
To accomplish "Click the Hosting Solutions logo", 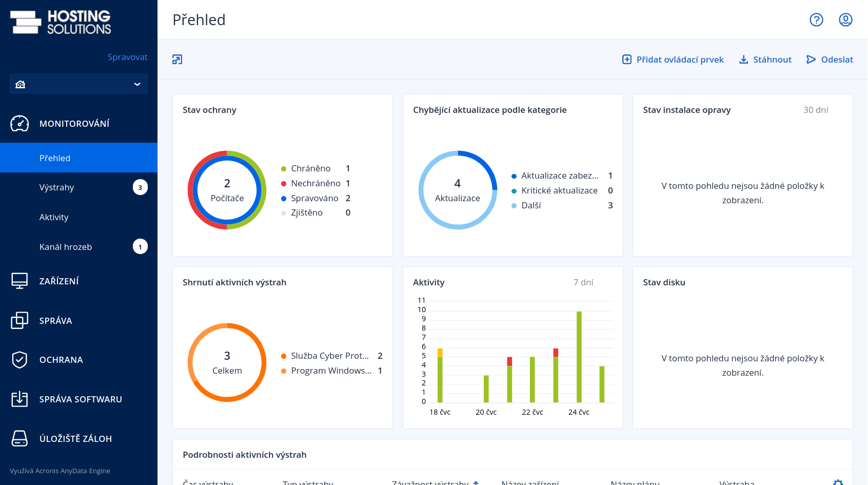I will pyautogui.click(x=61, y=23).
